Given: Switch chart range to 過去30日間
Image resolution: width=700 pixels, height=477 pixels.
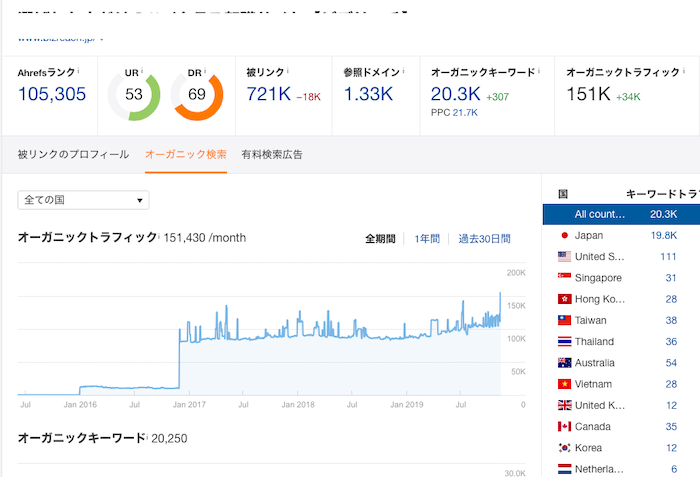Looking at the screenshot, I should pyautogui.click(x=484, y=239).
